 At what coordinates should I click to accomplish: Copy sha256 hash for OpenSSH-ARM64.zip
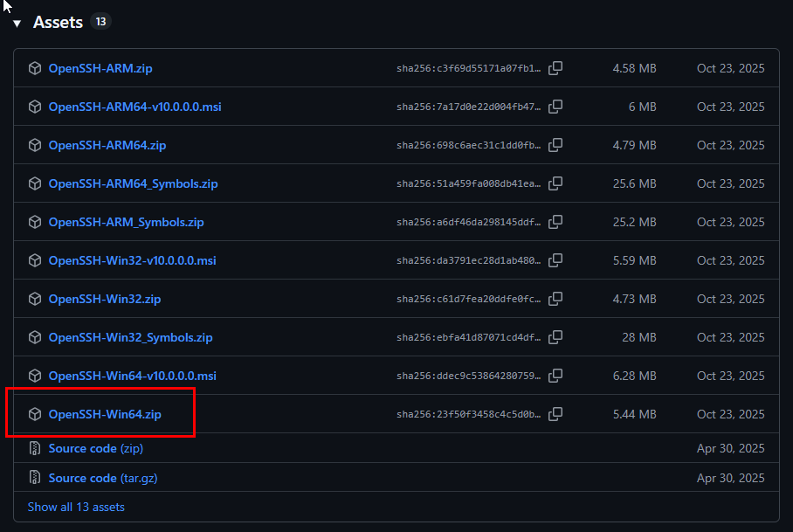(555, 145)
